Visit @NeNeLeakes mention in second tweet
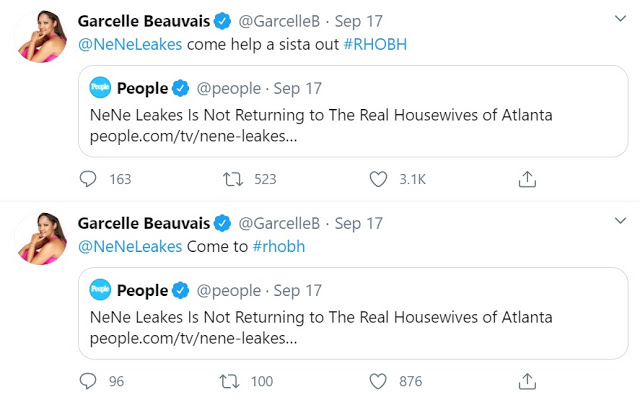640x400 pixels. click(x=130, y=246)
